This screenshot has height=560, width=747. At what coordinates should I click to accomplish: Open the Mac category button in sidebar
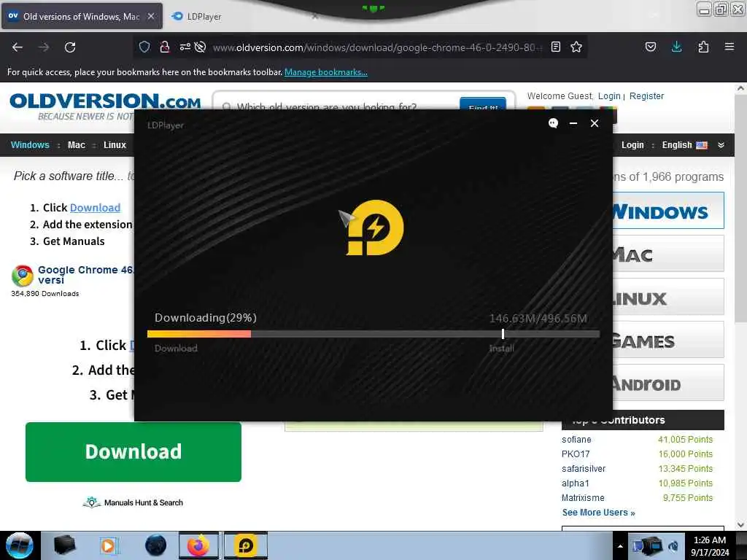tap(668, 253)
